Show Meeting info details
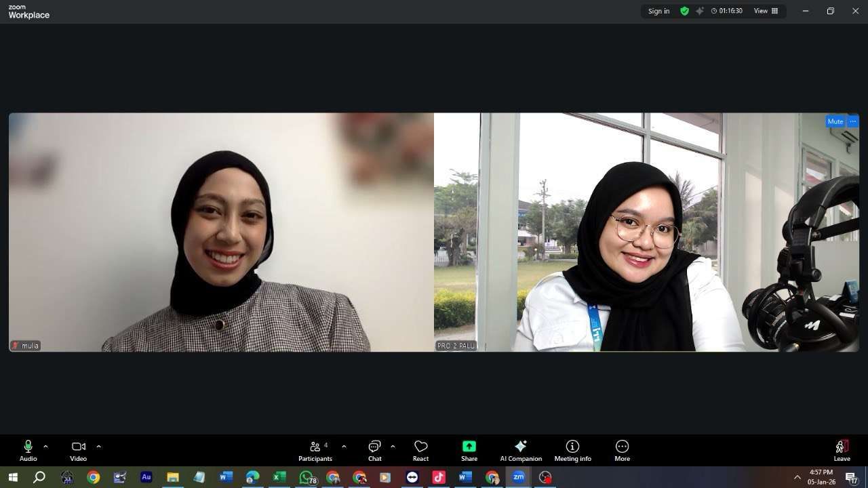The image size is (868, 488). tap(572, 450)
